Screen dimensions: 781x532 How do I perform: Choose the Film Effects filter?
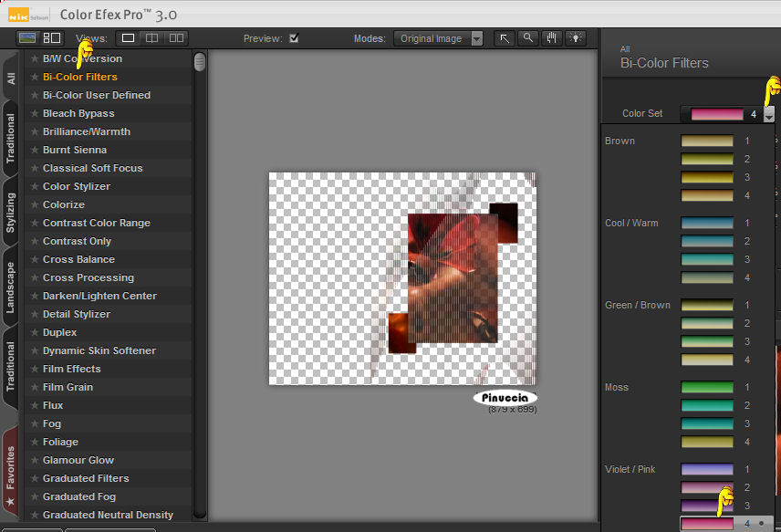(71, 369)
